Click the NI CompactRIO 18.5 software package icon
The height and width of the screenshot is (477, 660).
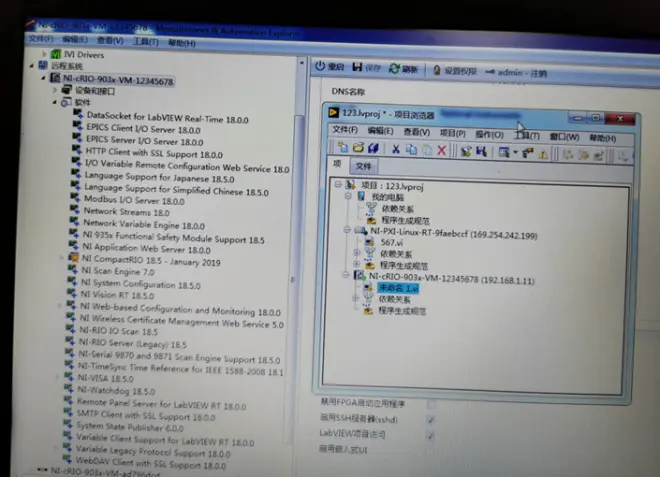click(74, 257)
